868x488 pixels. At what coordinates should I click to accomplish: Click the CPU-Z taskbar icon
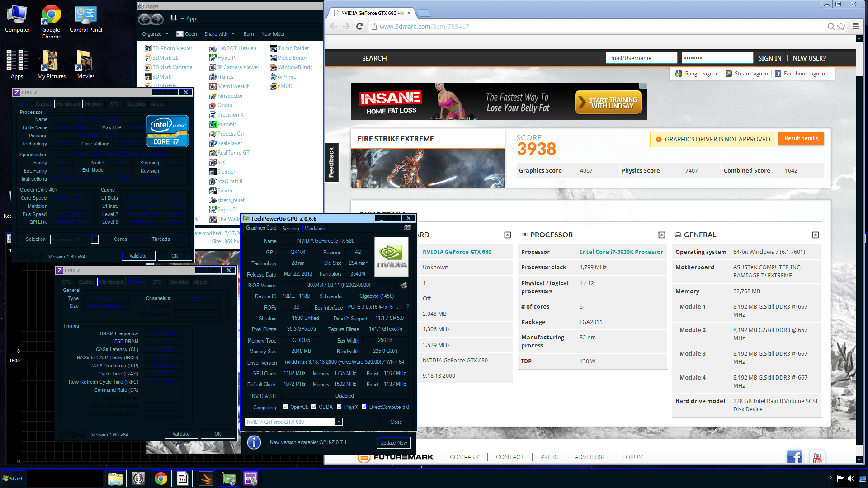[x=250, y=479]
